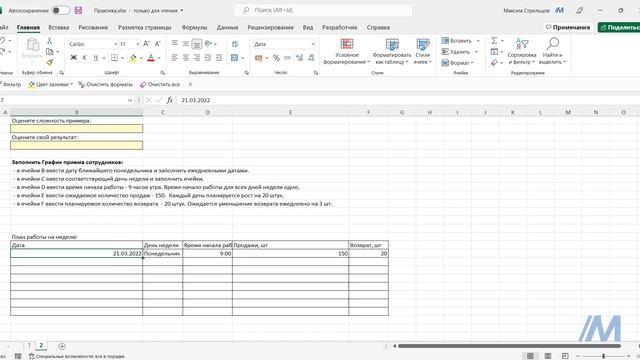Click the Decrease Indent icon
Viewport: 640px width, 360px height.
click(x=208, y=58)
